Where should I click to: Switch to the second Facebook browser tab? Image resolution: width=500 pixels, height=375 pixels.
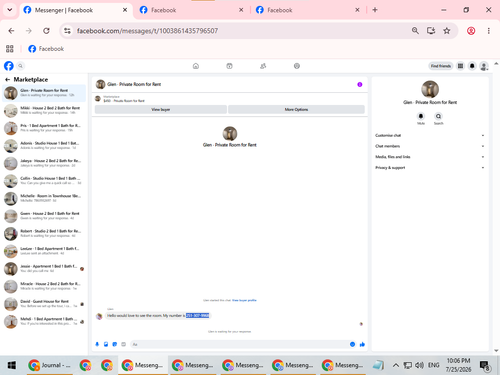click(192, 10)
